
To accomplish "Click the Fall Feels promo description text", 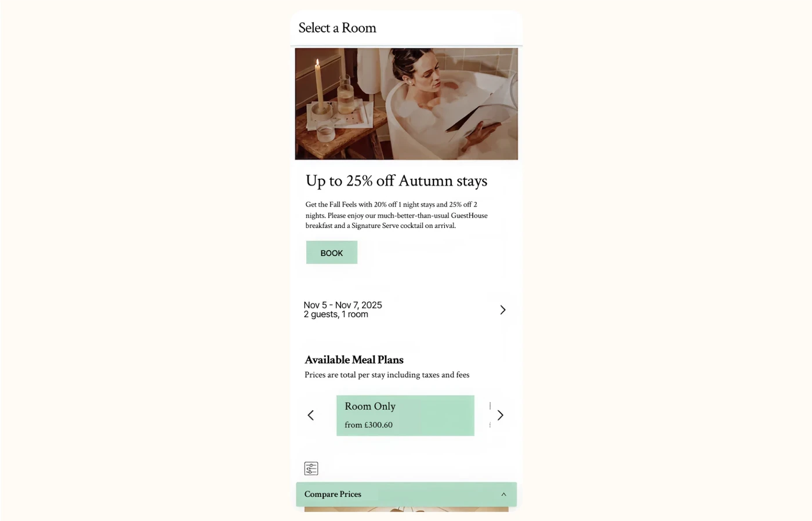I will 397,215.
